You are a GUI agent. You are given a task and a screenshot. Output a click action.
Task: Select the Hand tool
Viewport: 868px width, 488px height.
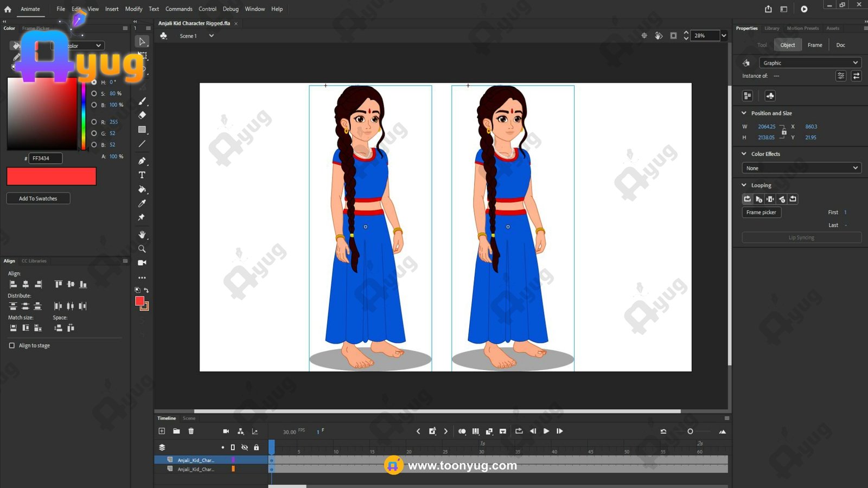click(142, 235)
